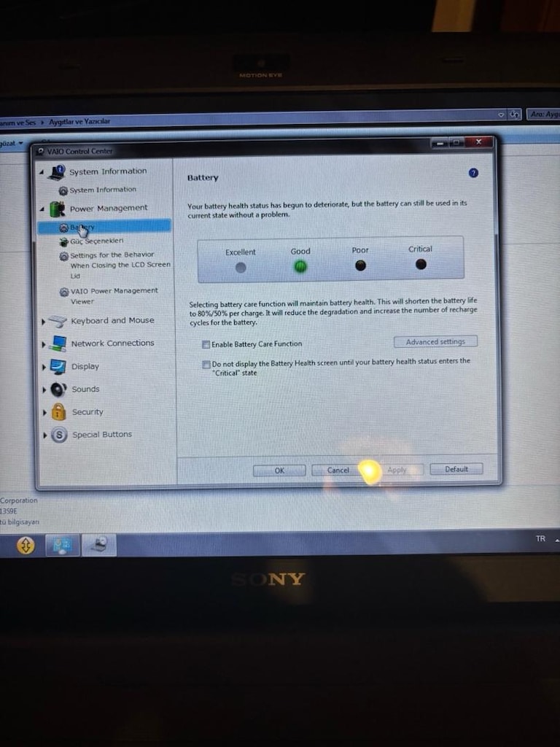Image resolution: width=560 pixels, height=747 pixels.
Task: Click gear icon beside System Information sub-item
Action: [x=63, y=191]
